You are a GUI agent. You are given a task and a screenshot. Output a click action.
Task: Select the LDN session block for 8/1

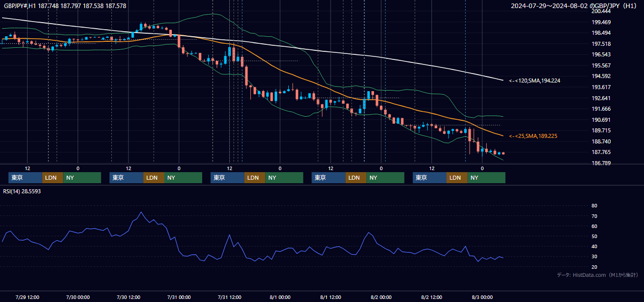click(x=356, y=178)
